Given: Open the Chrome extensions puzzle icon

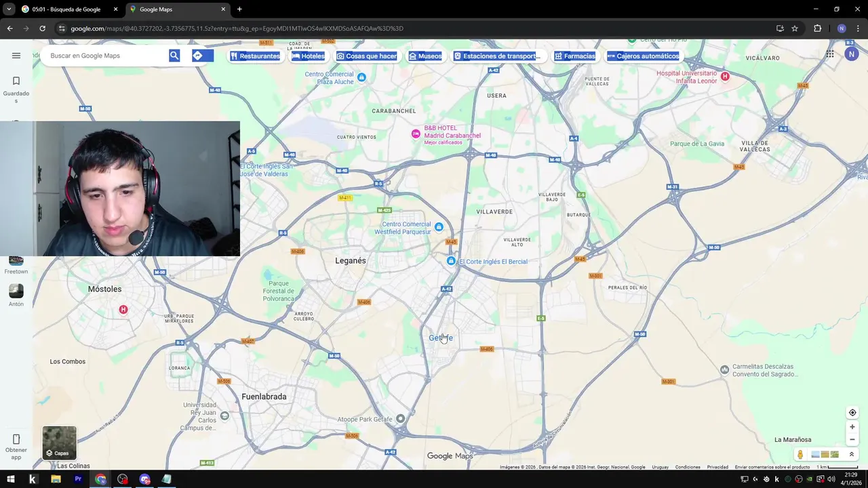Looking at the screenshot, I should (x=817, y=28).
